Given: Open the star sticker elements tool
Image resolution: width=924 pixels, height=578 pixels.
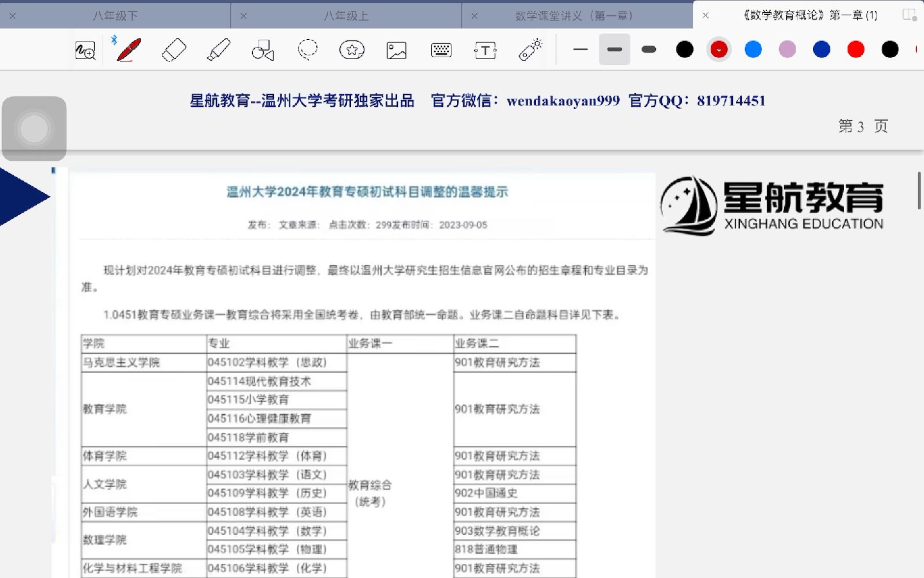Looking at the screenshot, I should (352, 50).
